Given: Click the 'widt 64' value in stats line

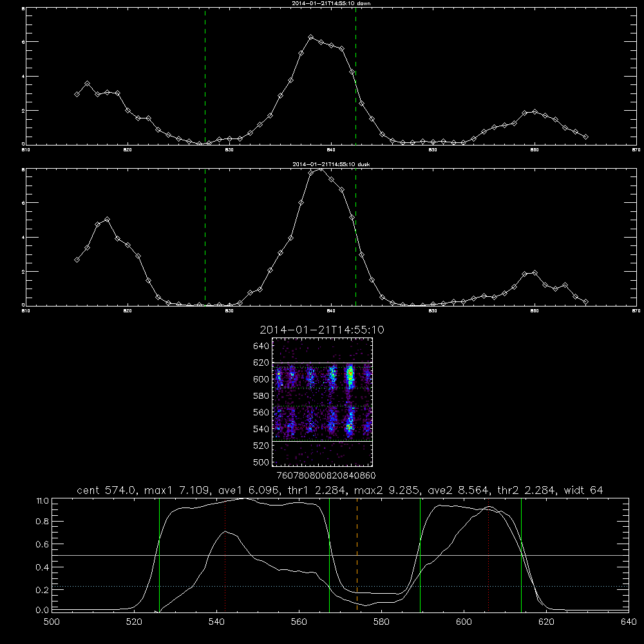Looking at the screenshot, I should pos(583,490).
